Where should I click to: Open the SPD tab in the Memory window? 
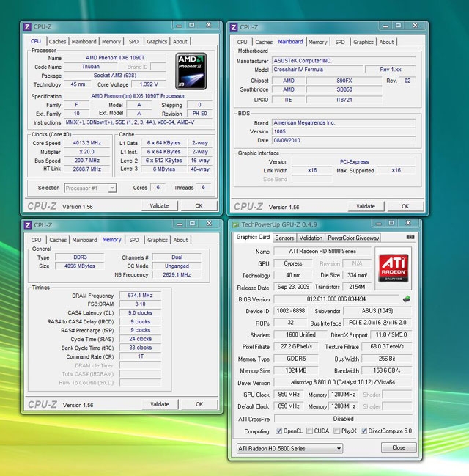(x=134, y=240)
